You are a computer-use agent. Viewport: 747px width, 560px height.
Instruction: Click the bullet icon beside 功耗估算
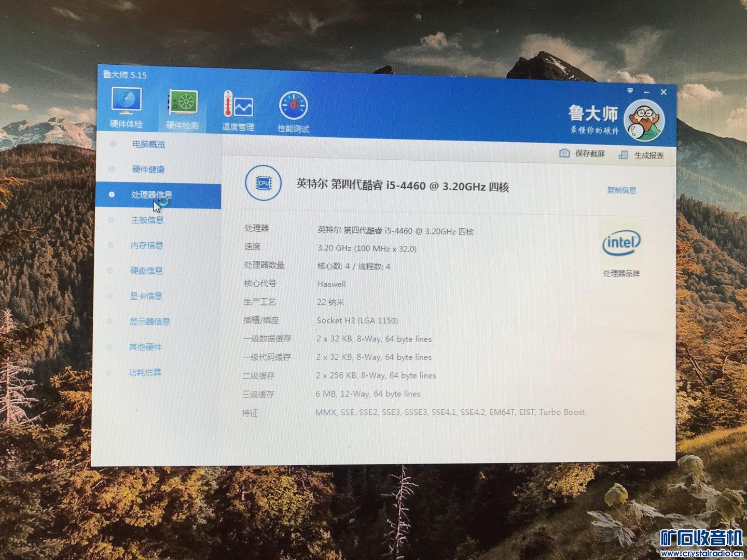point(108,372)
